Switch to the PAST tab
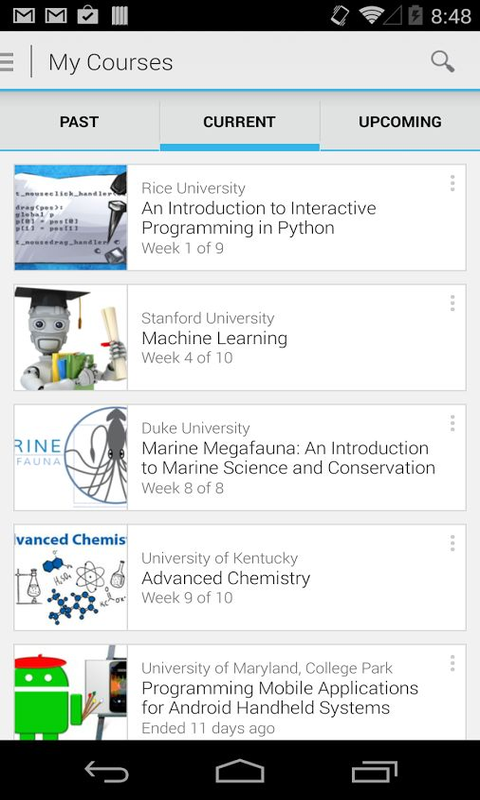Image resolution: width=480 pixels, height=800 pixels. (x=79, y=122)
